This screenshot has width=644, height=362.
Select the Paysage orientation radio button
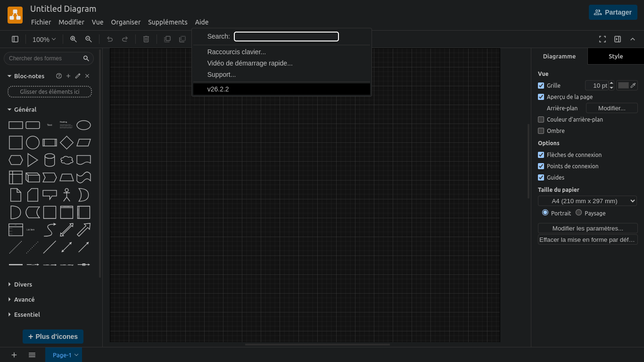coord(579,213)
